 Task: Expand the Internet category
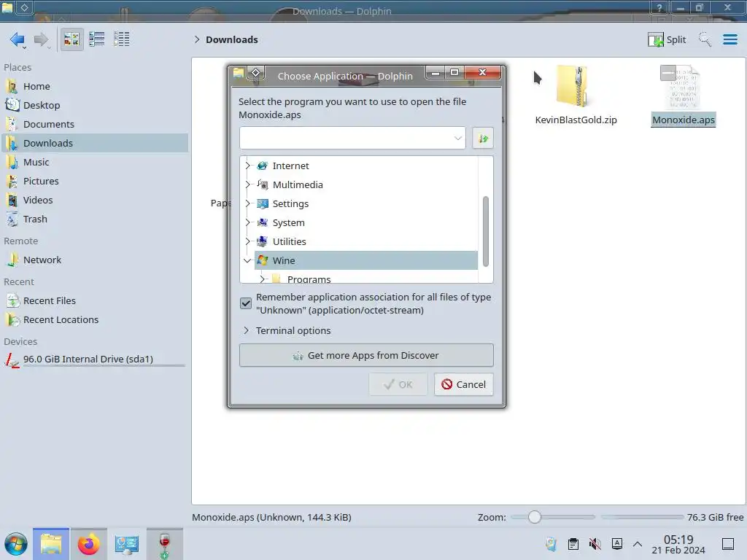pyautogui.click(x=247, y=166)
